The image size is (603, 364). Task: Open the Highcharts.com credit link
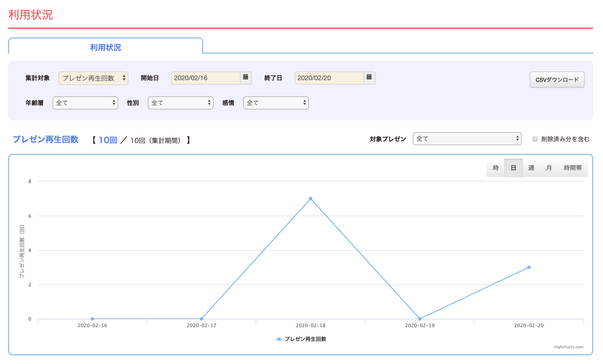[568, 347]
